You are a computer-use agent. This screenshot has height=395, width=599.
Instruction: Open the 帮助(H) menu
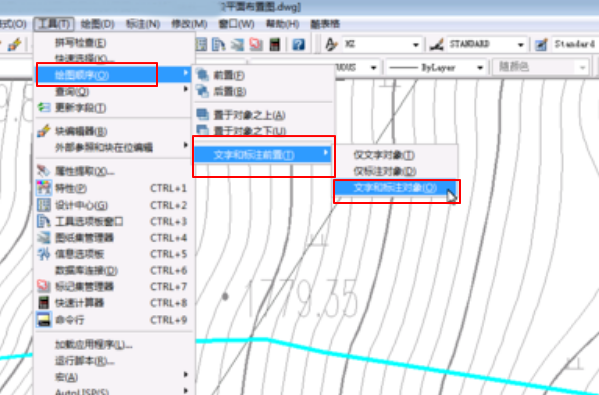click(x=282, y=24)
